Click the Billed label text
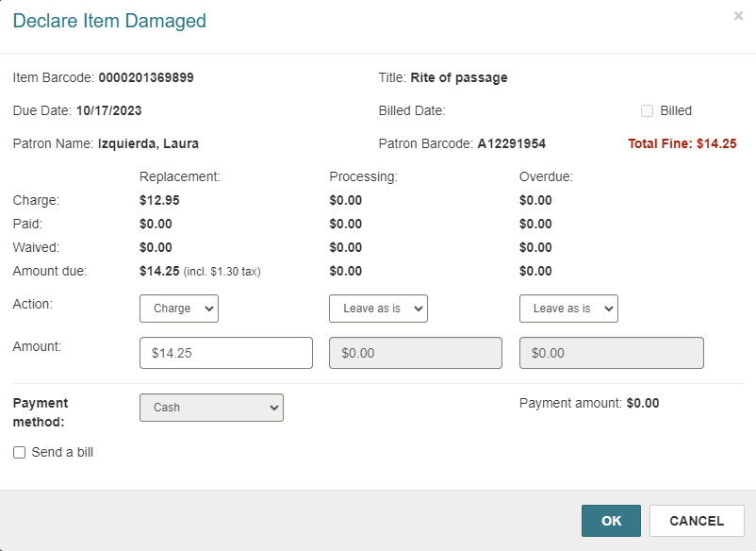This screenshot has width=756, height=551. tap(676, 111)
